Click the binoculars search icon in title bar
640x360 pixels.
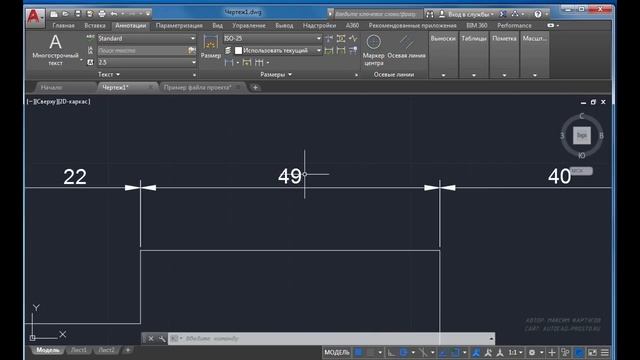(430, 14)
